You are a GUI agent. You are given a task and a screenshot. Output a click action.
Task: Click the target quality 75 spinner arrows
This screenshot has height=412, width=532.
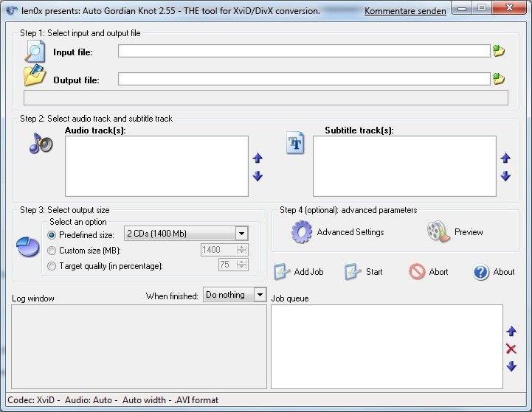click(x=241, y=265)
